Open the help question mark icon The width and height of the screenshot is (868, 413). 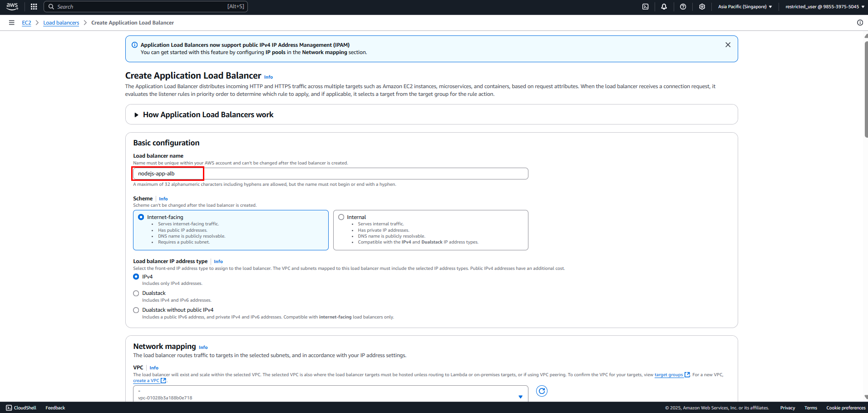683,7
